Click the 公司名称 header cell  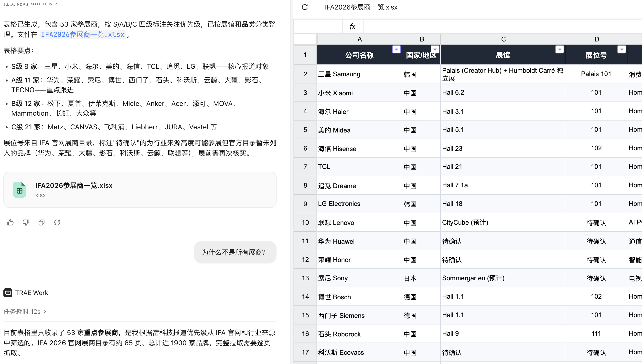tap(359, 55)
